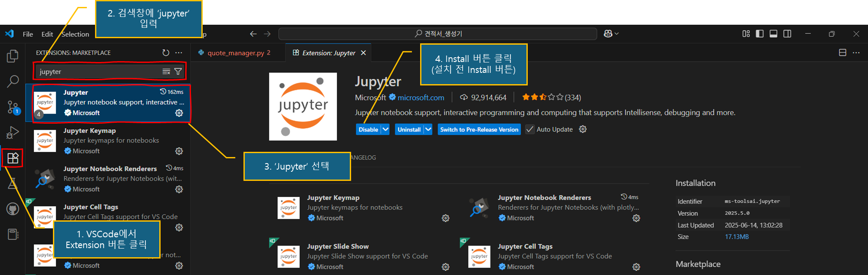
Task: Open the Run and Debug view
Action: (x=13, y=132)
